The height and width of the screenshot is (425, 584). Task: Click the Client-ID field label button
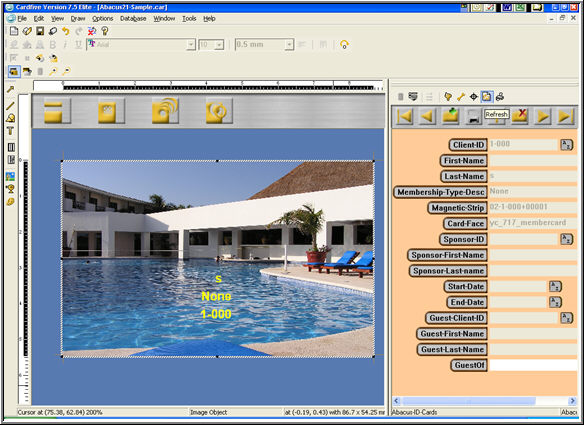(468, 145)
